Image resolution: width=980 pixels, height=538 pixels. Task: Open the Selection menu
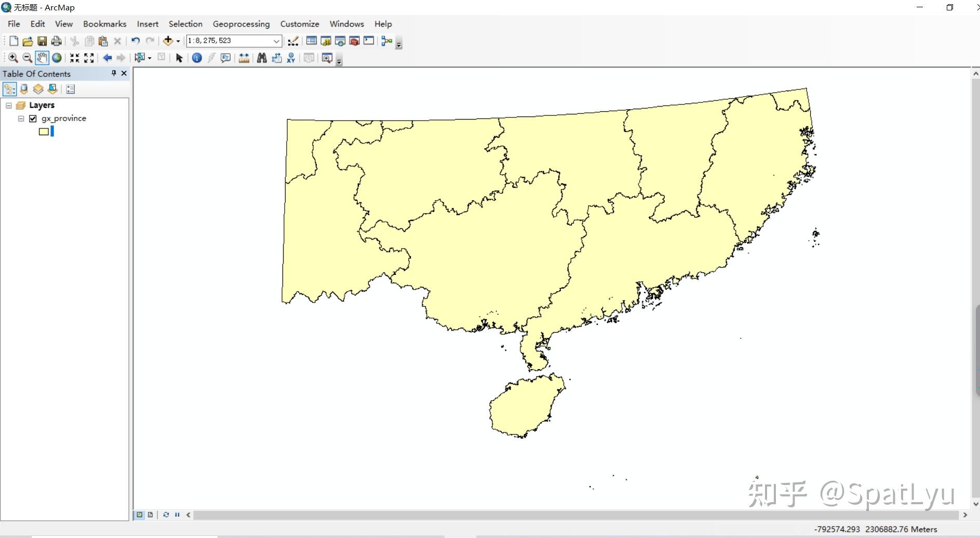185,24
